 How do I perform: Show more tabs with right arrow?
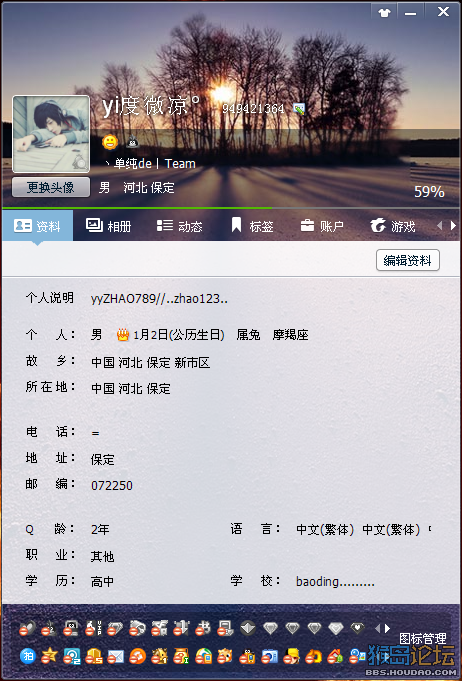click(x=453, y=225)
